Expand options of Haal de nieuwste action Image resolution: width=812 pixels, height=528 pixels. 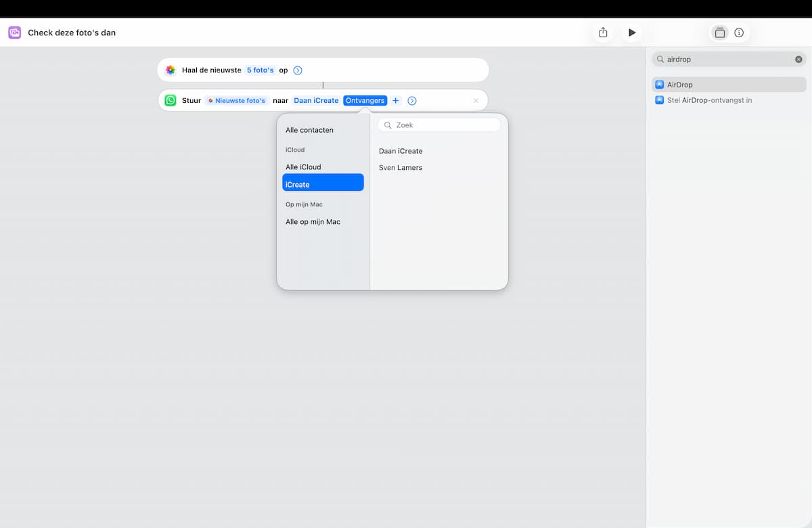coord(298,70)
